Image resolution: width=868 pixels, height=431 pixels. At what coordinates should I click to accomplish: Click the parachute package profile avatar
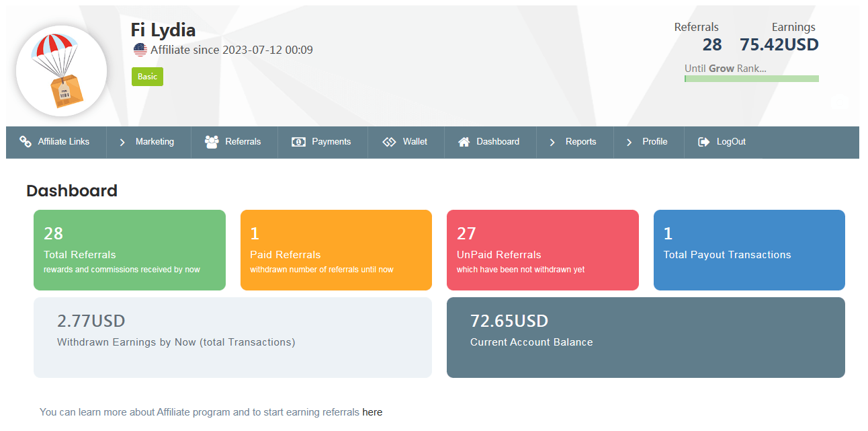pos(61,71)
